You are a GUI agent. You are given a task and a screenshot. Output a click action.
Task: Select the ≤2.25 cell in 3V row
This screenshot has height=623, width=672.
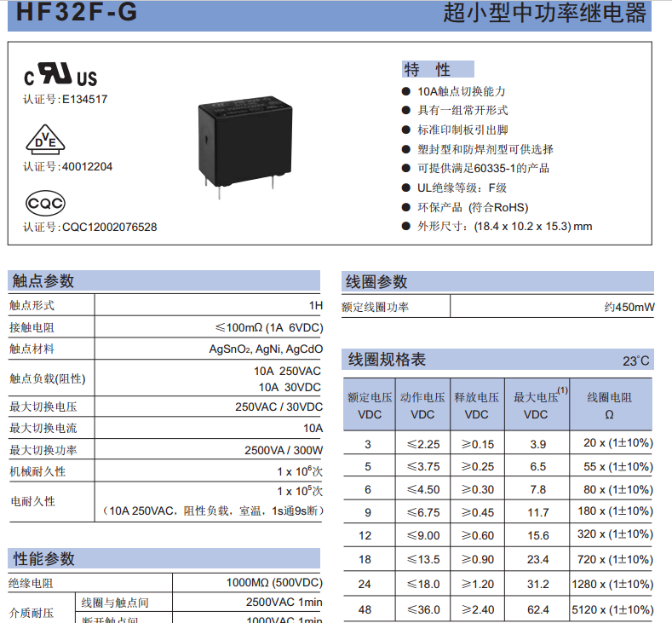pyautogui.click(x=423, y=444)
